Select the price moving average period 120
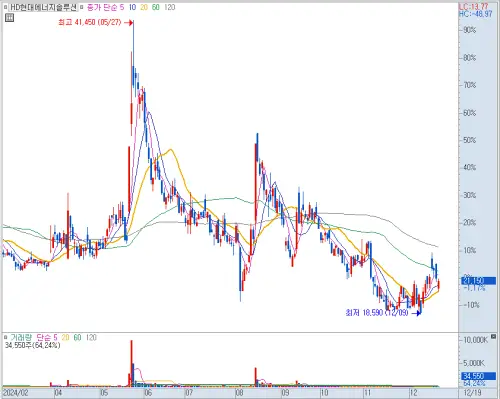This screenshot has width=500, height=399. tap(170, 7)
